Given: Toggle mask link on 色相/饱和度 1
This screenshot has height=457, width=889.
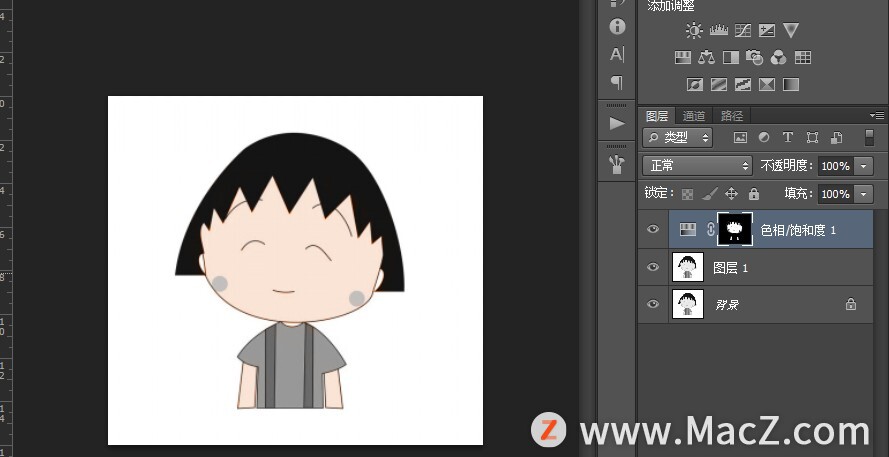Looking at the screenshot, I should pos(711,230).
